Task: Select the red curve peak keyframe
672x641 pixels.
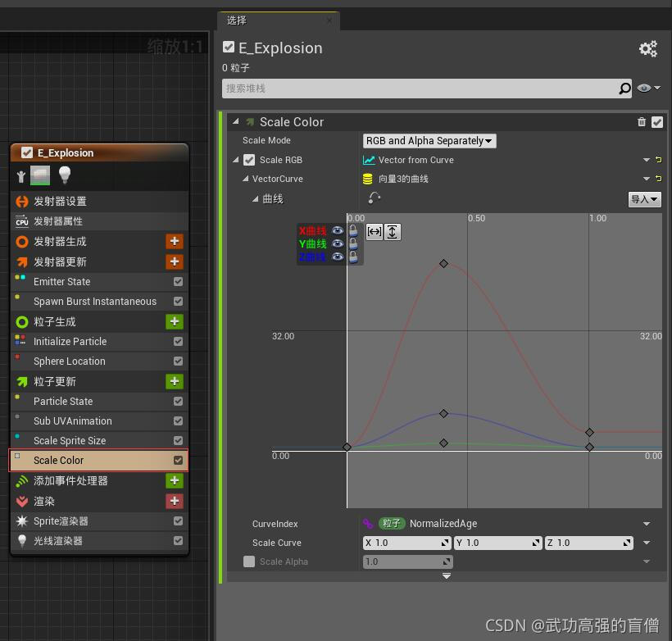Action: click(443, 263)
